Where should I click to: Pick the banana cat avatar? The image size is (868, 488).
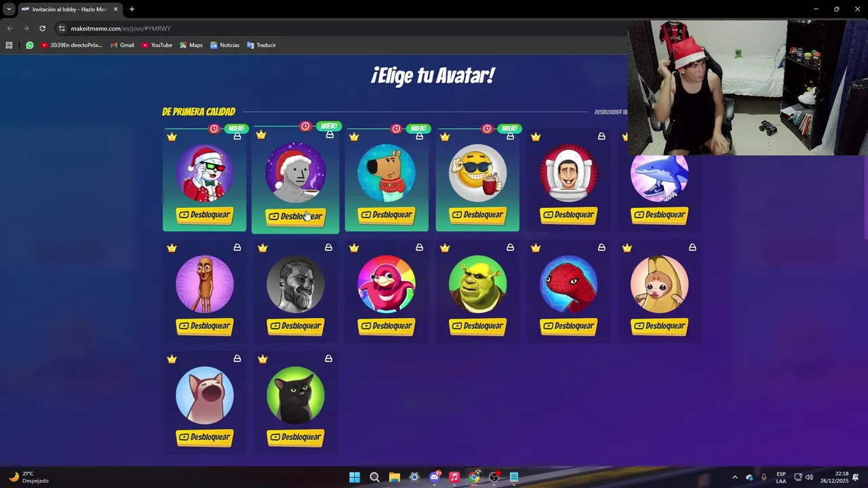click(659, 284)
